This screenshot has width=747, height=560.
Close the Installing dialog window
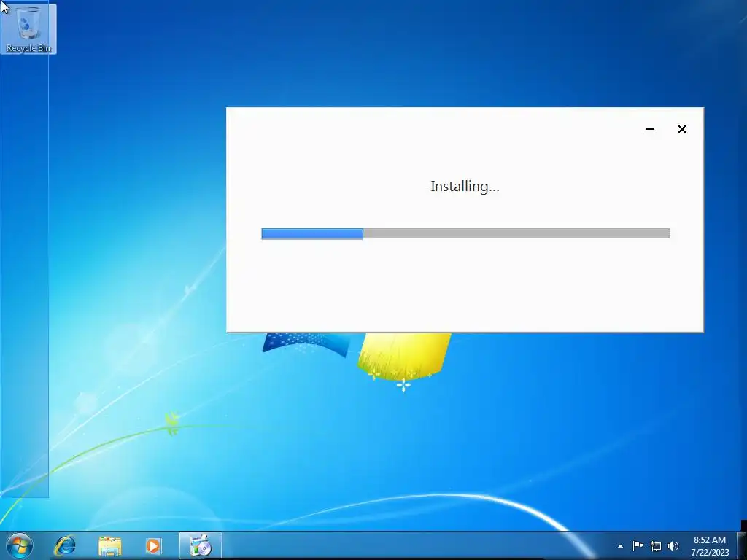coord(682,129)
